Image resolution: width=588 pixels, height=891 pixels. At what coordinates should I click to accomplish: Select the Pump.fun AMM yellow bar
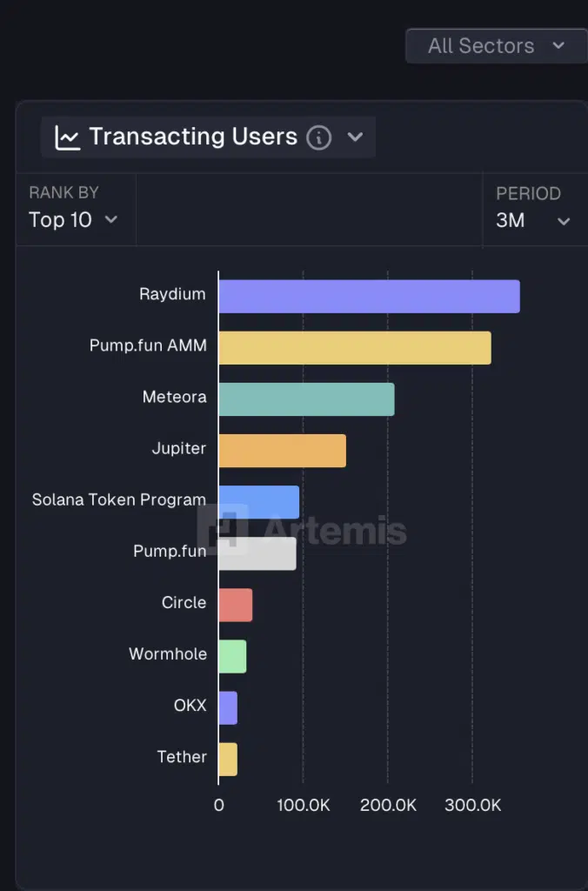[x=355, y=348]
